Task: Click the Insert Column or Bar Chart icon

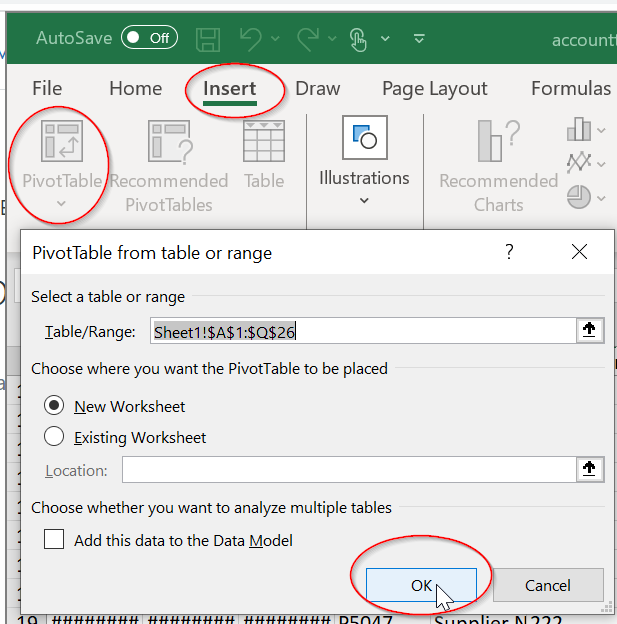Action: click(x=579, y=129)
